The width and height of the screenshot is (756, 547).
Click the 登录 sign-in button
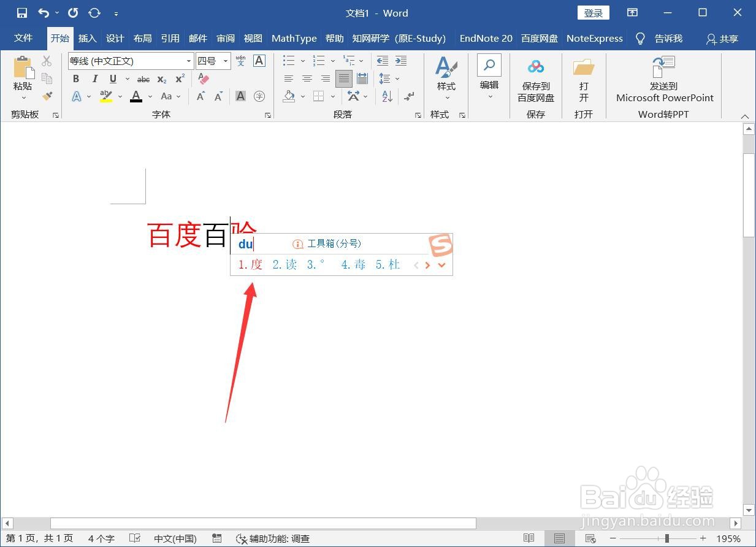pyautogui.click(x=594, y=13)
